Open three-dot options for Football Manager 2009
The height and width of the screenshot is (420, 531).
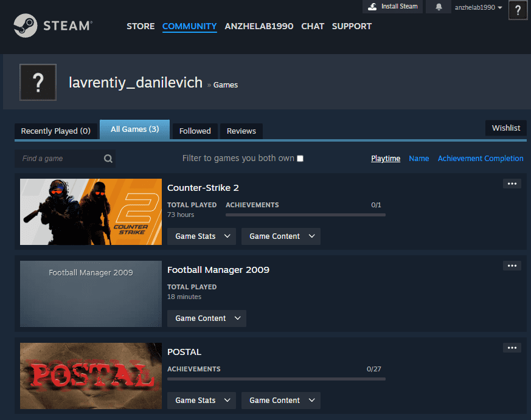tap(512, 266)
